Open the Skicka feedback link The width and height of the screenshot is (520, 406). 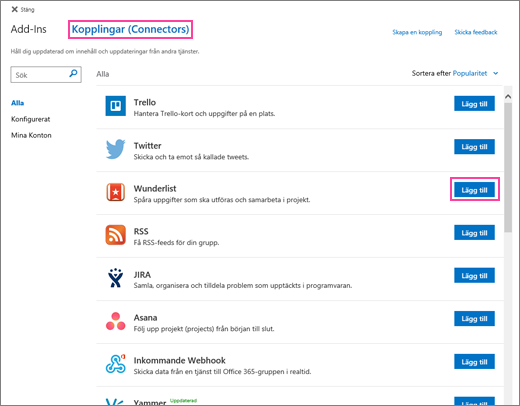coord(476,32)
